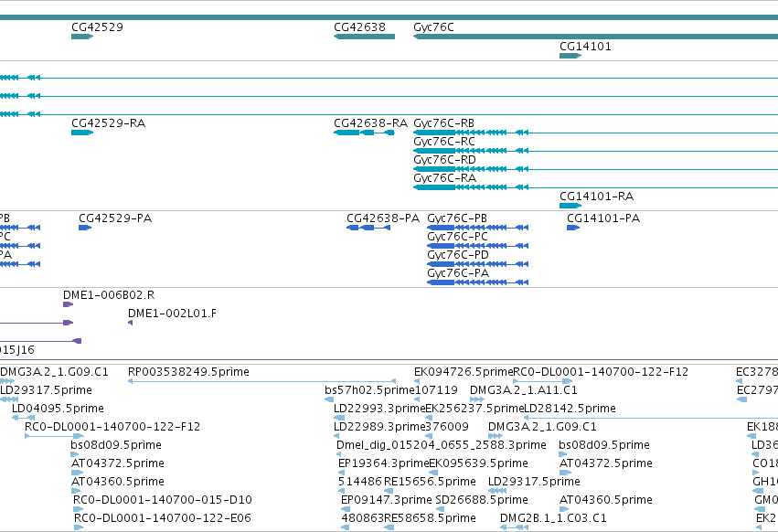
Task: Select feature DME1-006B02.R
Action: (x=109, y=295)
